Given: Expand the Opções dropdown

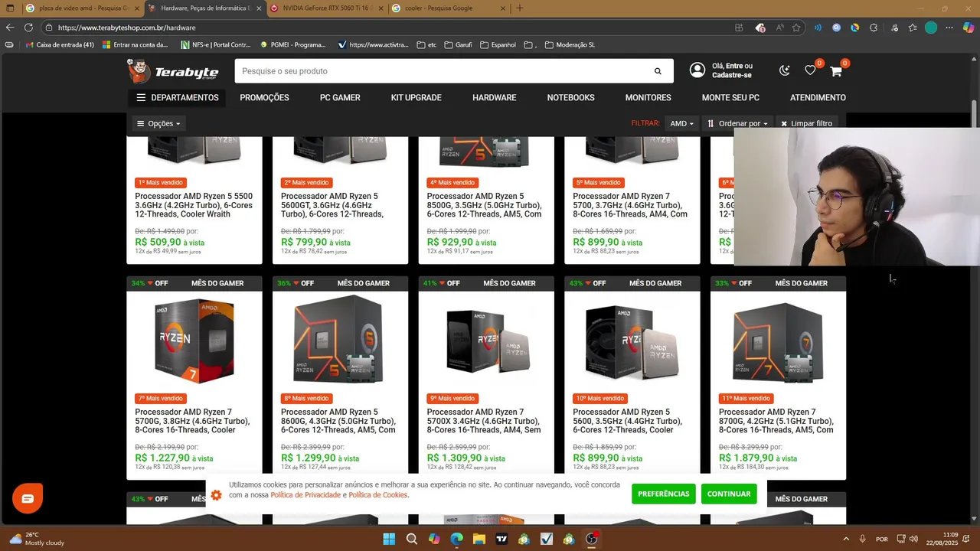Looking at the screenshot, I should 158,123.
